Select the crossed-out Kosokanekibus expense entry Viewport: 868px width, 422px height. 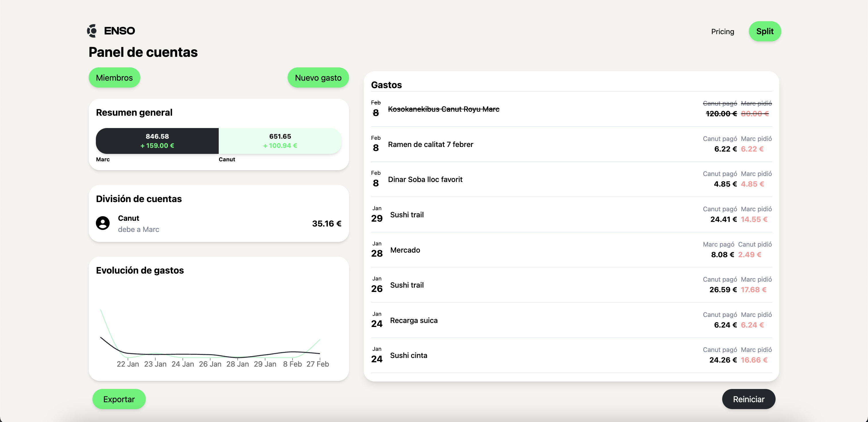point(443,109)
